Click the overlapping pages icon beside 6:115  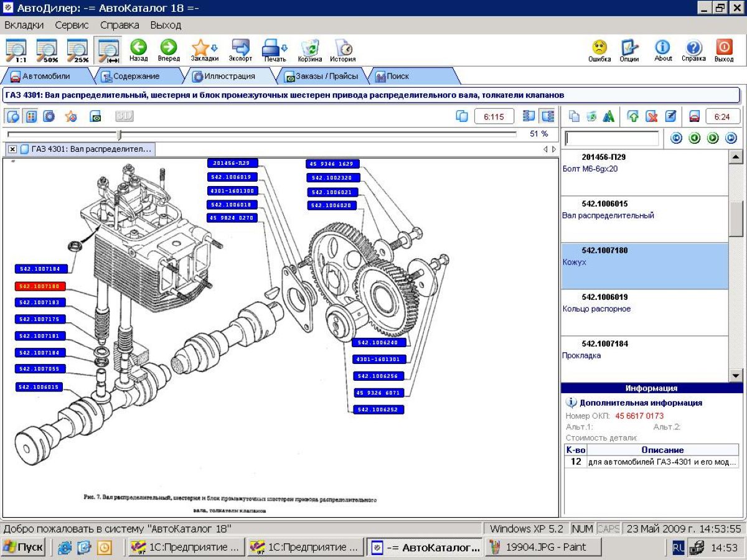462,116
